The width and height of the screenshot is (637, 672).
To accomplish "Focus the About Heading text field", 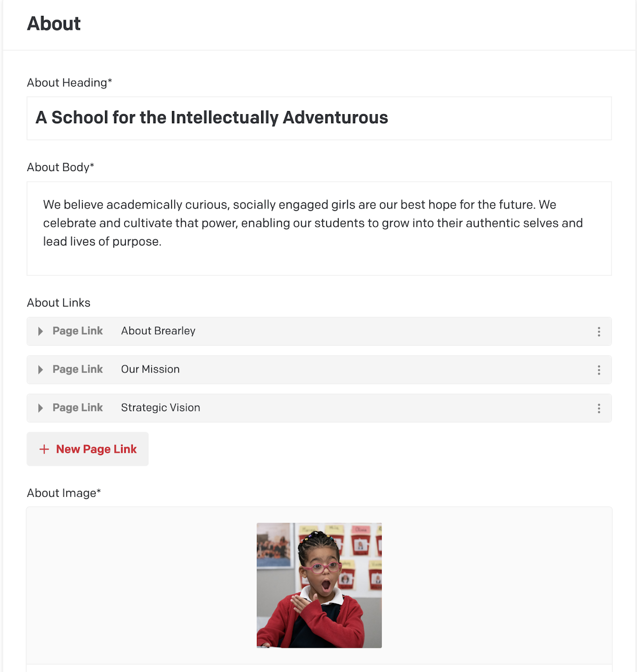I will click(319, 118).
